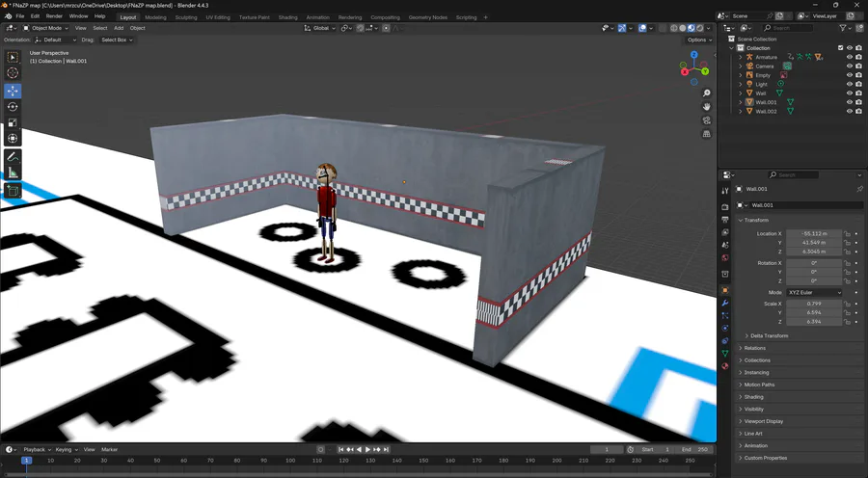Open the Global transform orientation dropdown
Viewport: 868px width, 478px height.
pos(319,28)
